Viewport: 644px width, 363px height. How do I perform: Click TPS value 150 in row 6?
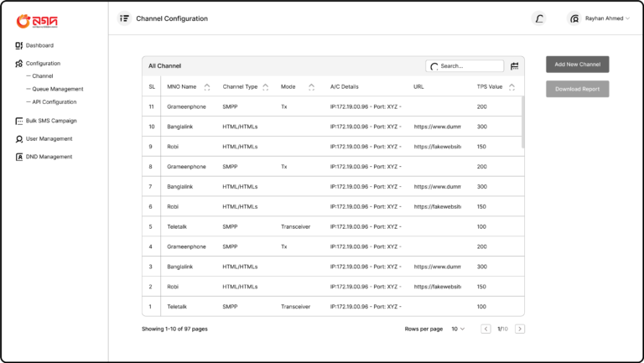(481, 206)
